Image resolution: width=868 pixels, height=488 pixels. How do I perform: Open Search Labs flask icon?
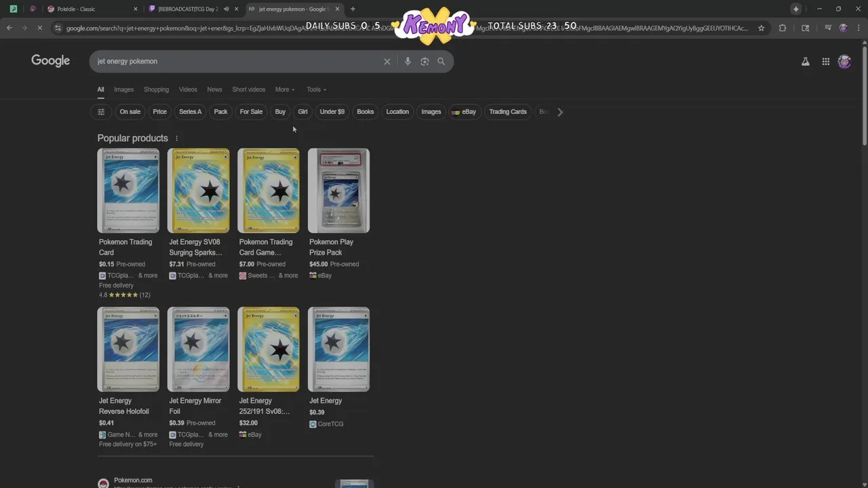tap(806, 61)
